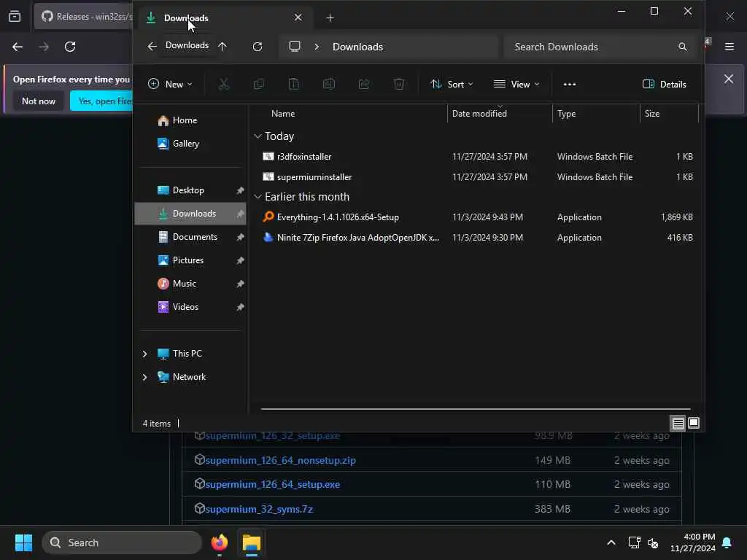Show hidden system tray icons
The width and height of the screenshot is (747, 560).
611,542
